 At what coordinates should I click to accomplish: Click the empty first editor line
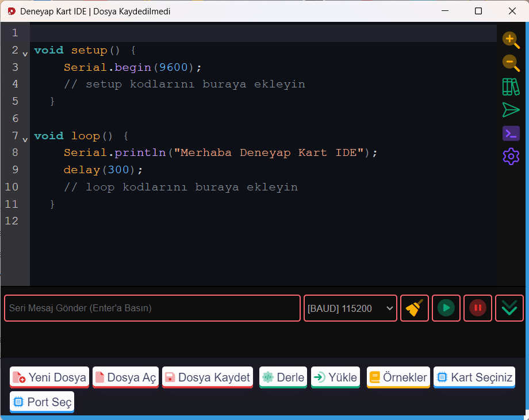point(263,33)
